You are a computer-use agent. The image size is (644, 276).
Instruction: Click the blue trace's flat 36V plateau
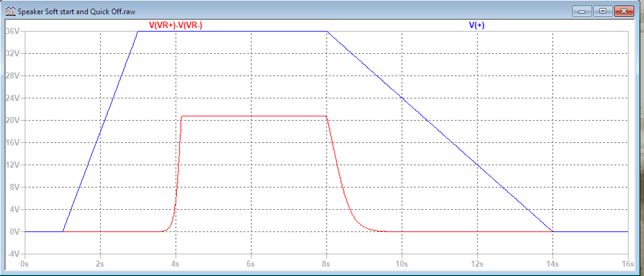coord(232,31)
